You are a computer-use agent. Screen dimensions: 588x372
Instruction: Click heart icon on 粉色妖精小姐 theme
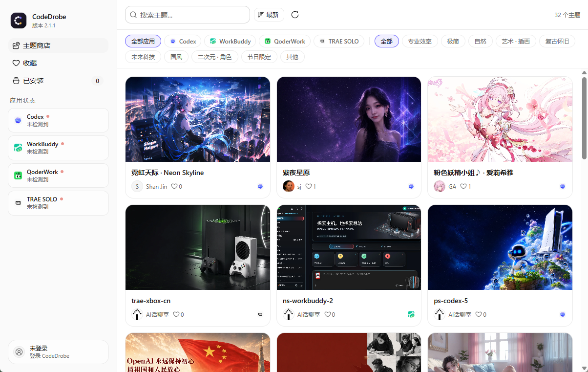point(464,186)
